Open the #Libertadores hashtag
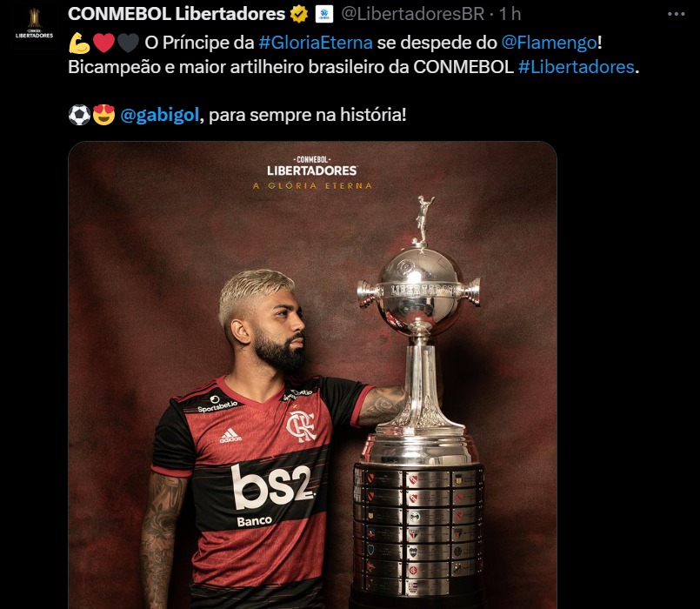 pos(576,67)
